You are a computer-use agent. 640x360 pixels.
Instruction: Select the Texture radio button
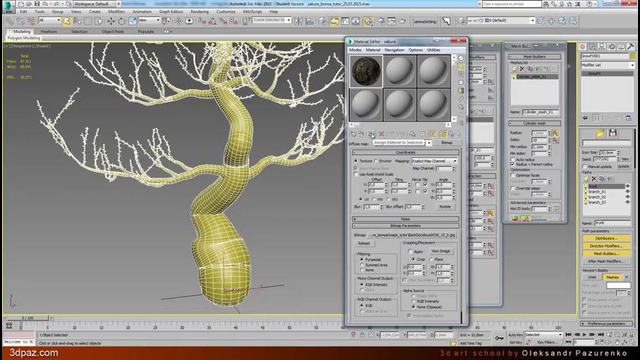[356, 161]
